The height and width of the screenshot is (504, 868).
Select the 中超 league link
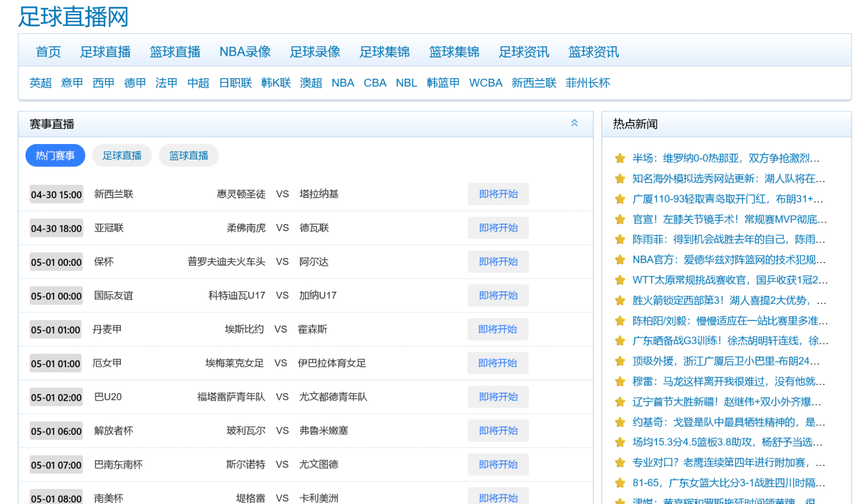pyautogui.click(x=198, y=83)
